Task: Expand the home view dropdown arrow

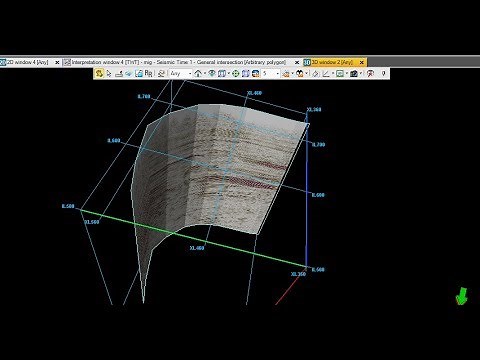Action: [204, 74]
